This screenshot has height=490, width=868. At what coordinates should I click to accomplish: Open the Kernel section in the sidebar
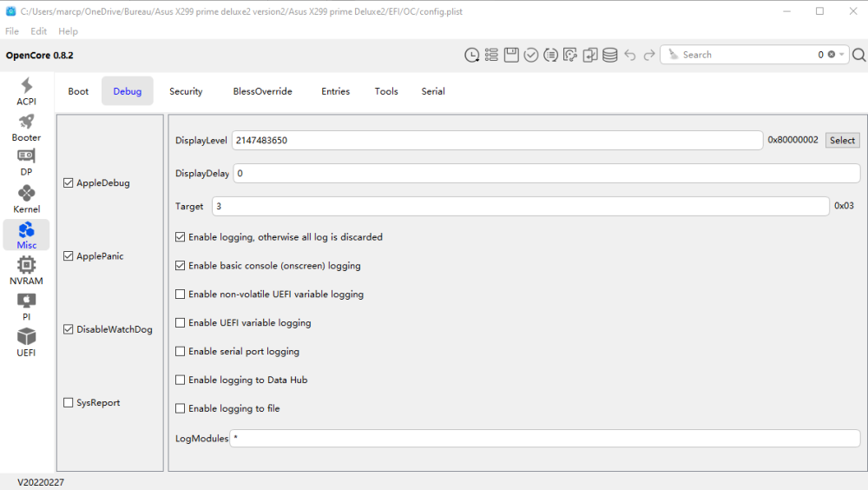tap(26, 199)
